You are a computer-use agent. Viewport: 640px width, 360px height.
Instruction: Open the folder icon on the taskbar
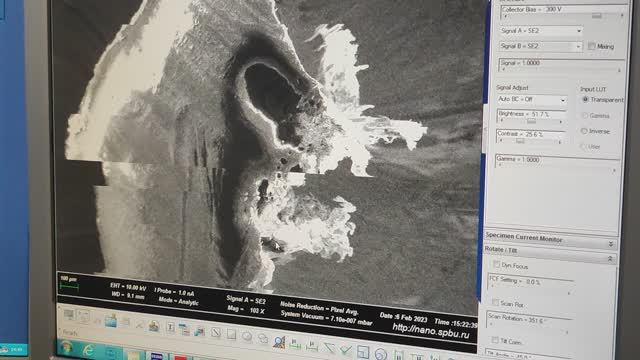point(133,355)
